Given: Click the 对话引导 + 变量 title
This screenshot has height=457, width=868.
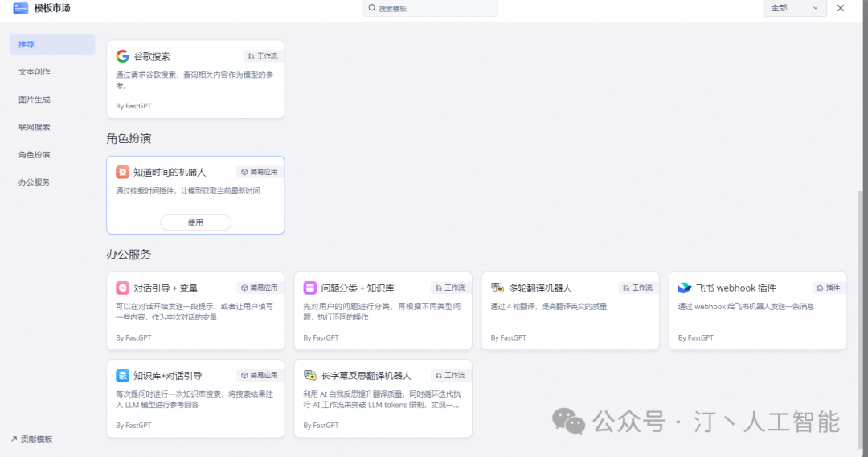Looking at the screenshot, I should [x=166, y=288].
